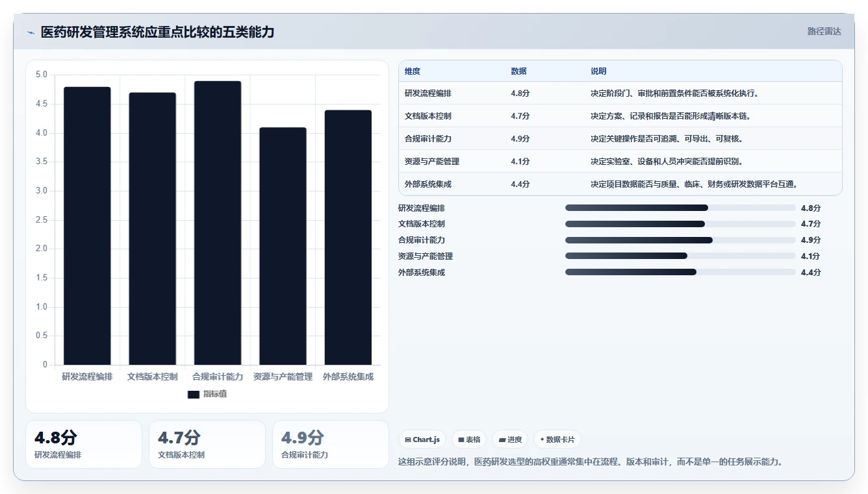This screenshot has height=494, width=868.
Task: Click description 决定方案、记录和报告是否能形成清晰版本链
Action: point(670,116)
